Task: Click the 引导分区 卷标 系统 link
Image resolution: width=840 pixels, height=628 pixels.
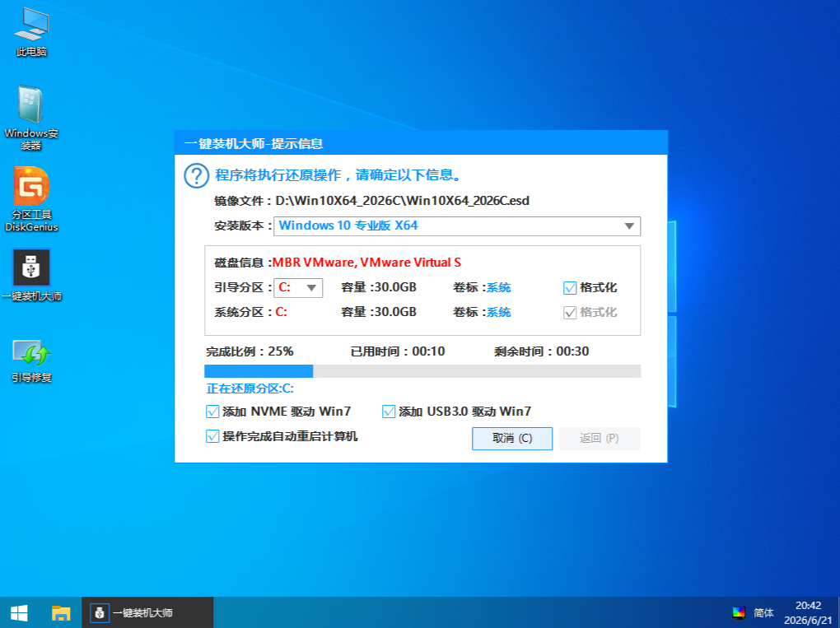Action: coord(498,287)
